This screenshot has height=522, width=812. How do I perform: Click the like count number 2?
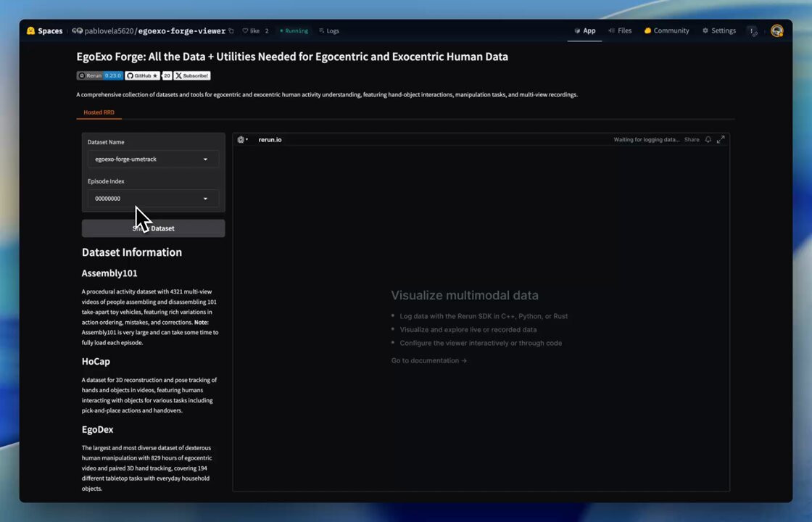[x=267, y=31]
